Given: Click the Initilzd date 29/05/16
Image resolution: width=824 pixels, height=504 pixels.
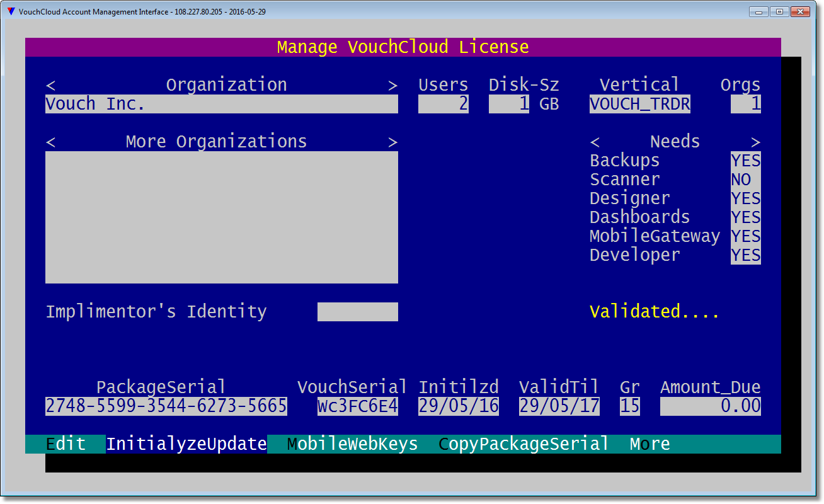Looking at the screenshot, I should point(459,406).
